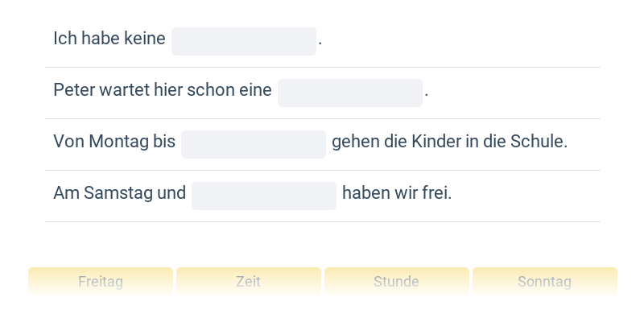Screen dimensions: 644x322
Task: Click the Freitag word tile
Action: pyautogui.click(x=101, y=282)
